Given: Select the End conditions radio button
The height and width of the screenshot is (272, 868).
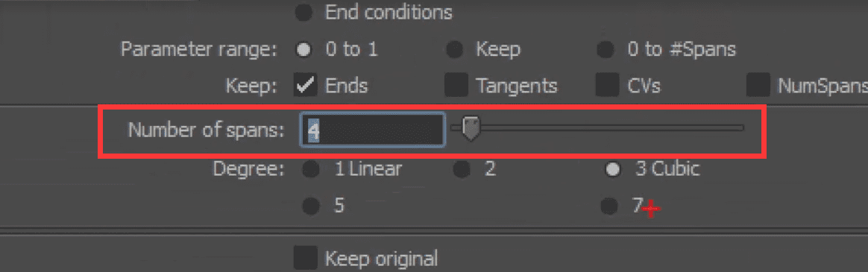Looking at the screenshot, I should coord(304,13).
